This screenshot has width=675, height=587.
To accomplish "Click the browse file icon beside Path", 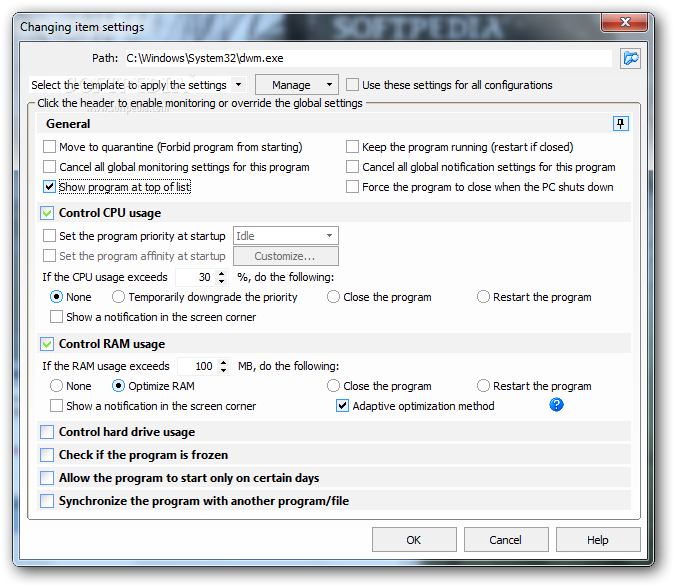I will [630, 58].
